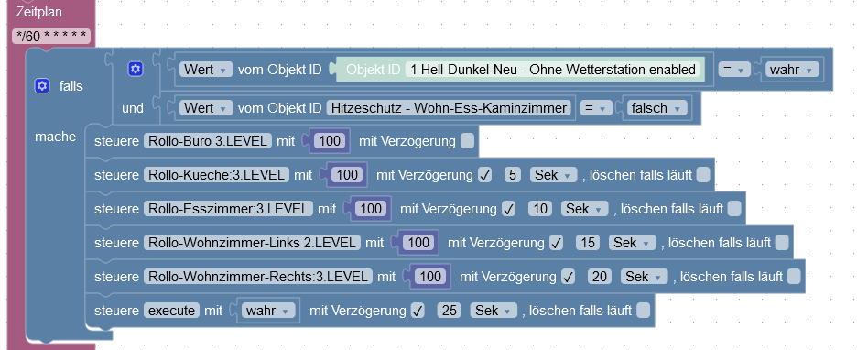
Task: Tick 'löschen falls läuft' for Rollo-Esszimmer
Action: (x=734, y=209)
